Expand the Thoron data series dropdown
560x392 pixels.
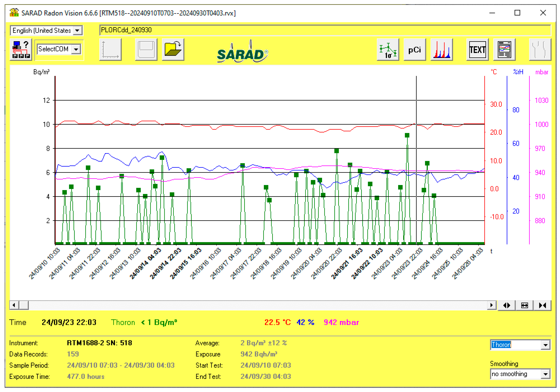click(x=545, y=345)
